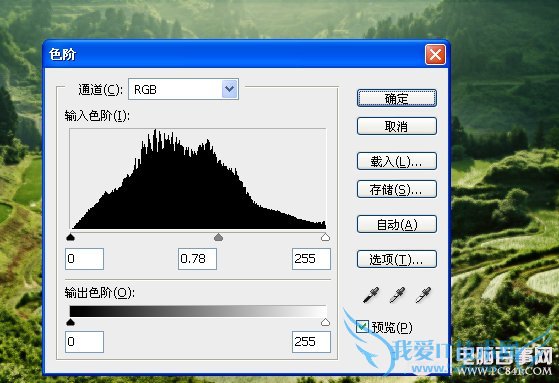559x383 pixels.
Task: Click the output gradient bar
Action: 198,311
